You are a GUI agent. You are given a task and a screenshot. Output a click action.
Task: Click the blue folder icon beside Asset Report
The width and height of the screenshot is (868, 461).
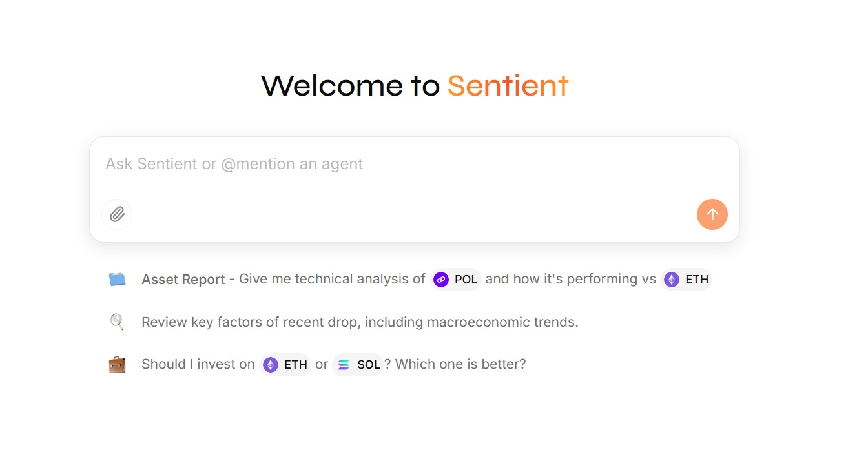coord(117,280)
